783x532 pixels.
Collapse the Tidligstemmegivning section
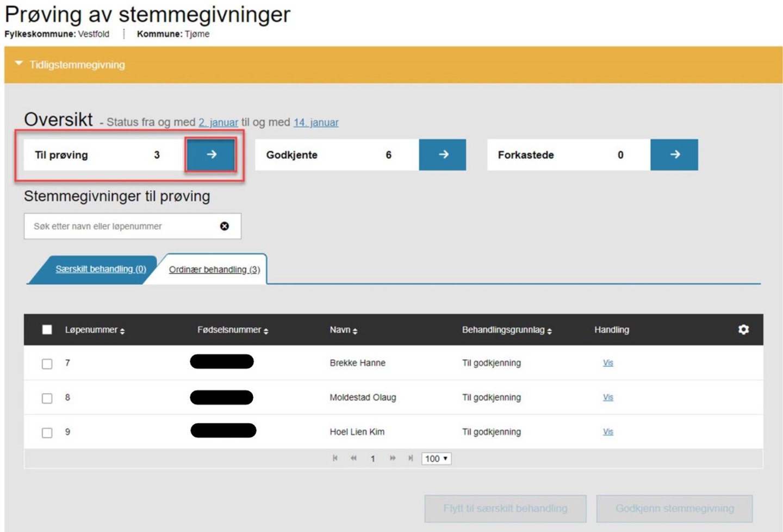coord(19,64)
